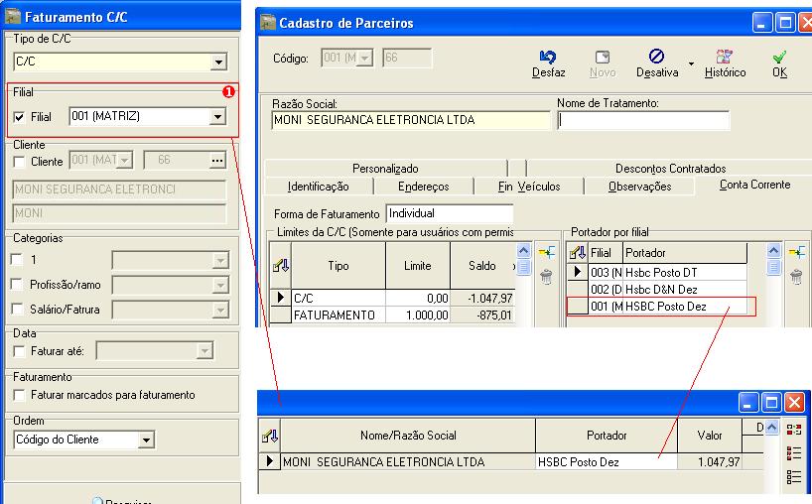Open the Histórico icon
This screenshot has width=812, height=504.
pos(725,58)
